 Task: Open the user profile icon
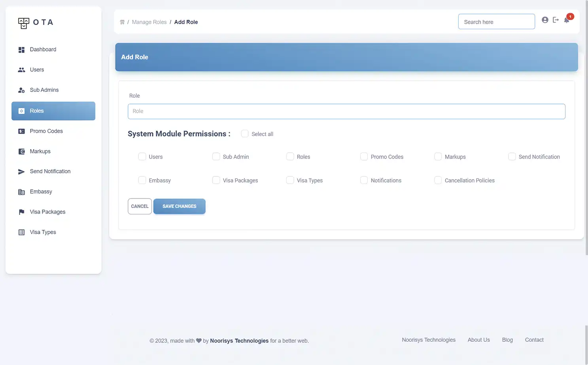coord(545,20)
